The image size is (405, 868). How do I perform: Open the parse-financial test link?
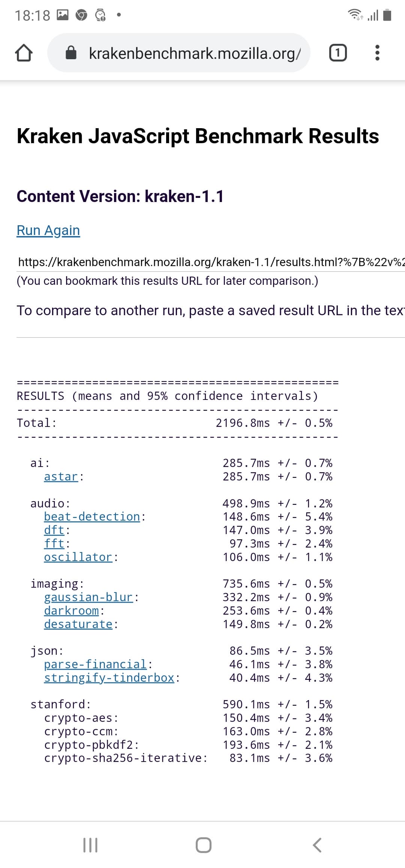click(x=95, y=664)
